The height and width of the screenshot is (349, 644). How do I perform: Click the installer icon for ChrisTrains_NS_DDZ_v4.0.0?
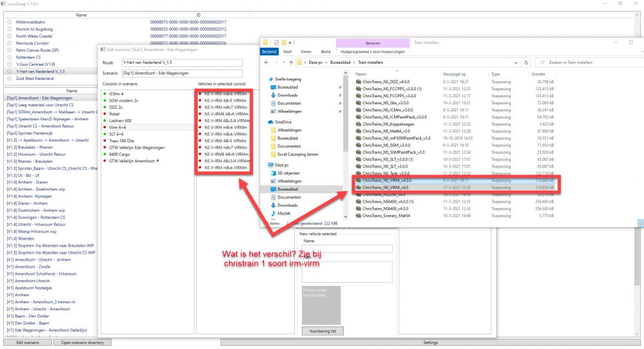359,82
